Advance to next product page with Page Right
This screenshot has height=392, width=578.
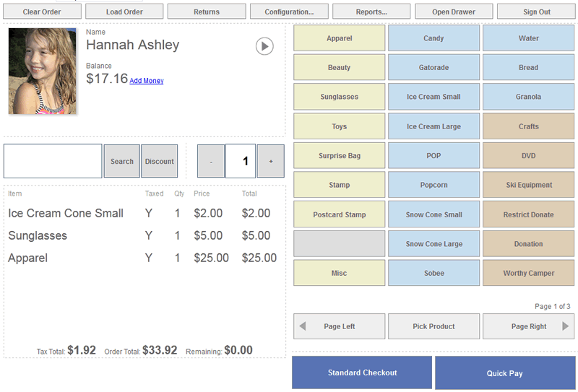[529, 326]
